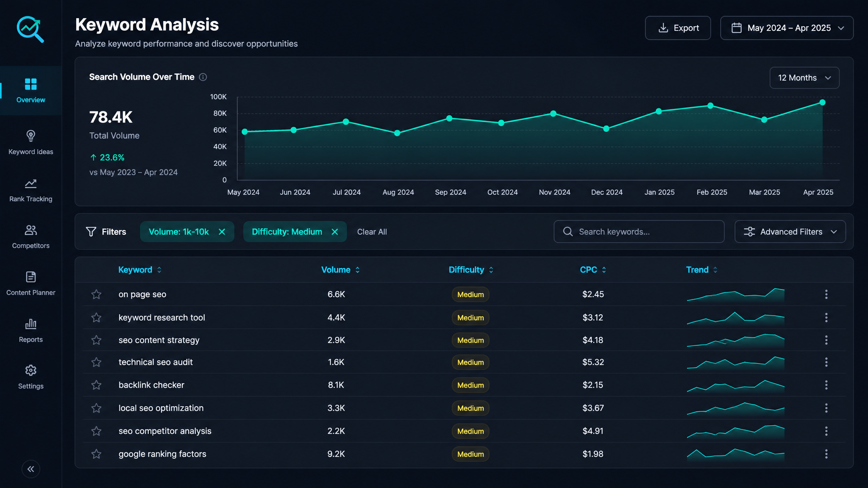Image resolution: width=868 pixels, height=488 pixels.
Task: Toggle star for "google ranking factors"
Action: click(x=96, y=454)
